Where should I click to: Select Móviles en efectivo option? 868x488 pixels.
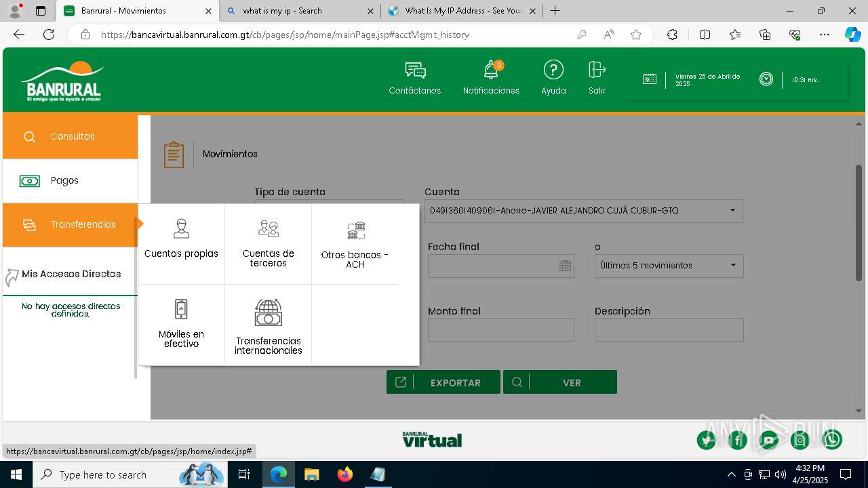[x=181, y=324]
